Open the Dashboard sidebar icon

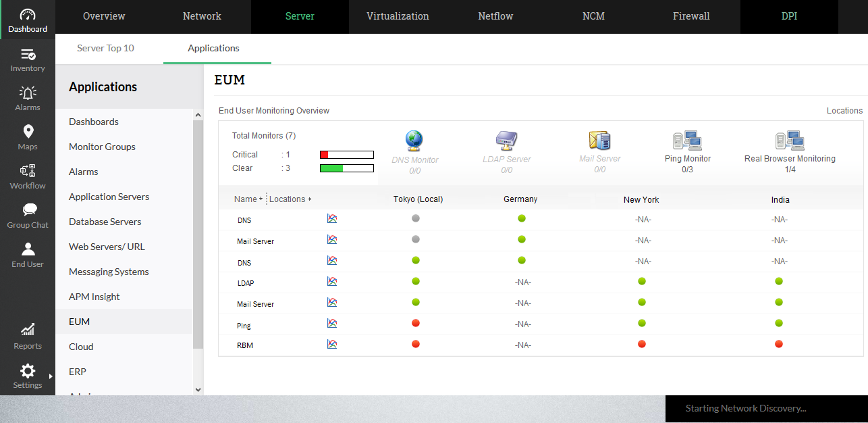(x=28, y=15)
